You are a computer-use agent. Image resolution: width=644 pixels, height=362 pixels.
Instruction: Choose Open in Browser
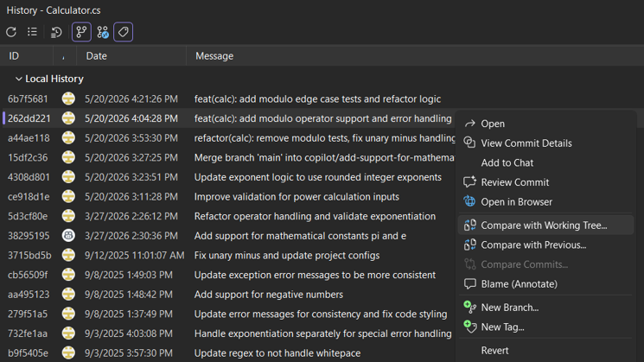[x=545, y=202]
